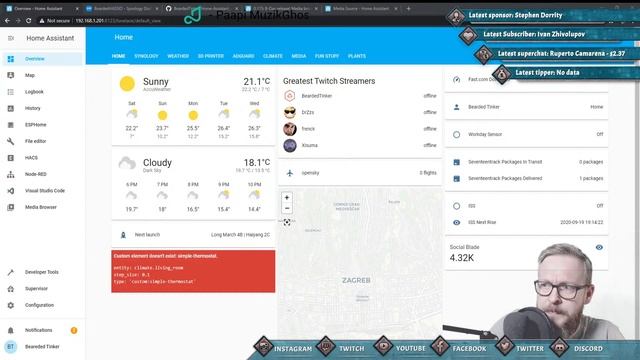Open File editor wrench icon
Image resolution: width=640 pixels, height=360 pixels.
tap(11, 141)
